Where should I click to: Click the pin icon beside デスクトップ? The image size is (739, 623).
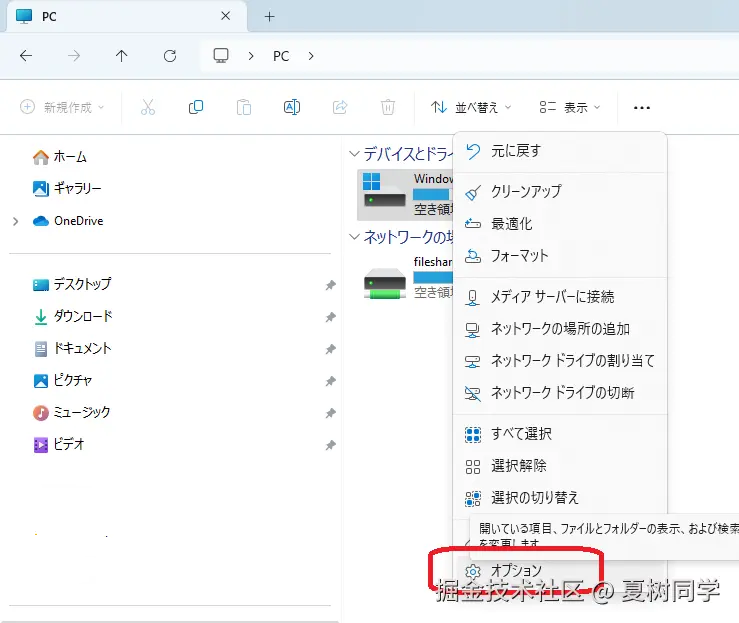point(331,285)
